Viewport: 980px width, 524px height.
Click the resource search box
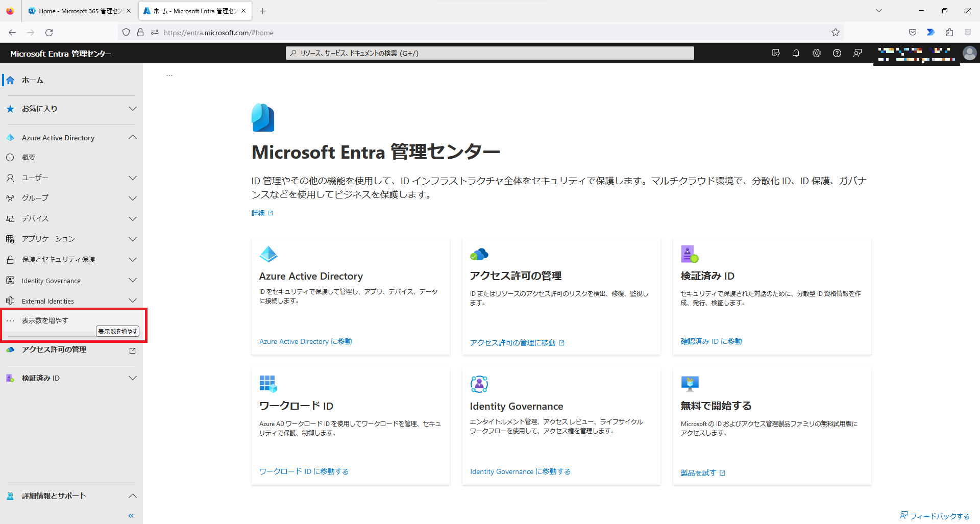(x=490, y=53)
